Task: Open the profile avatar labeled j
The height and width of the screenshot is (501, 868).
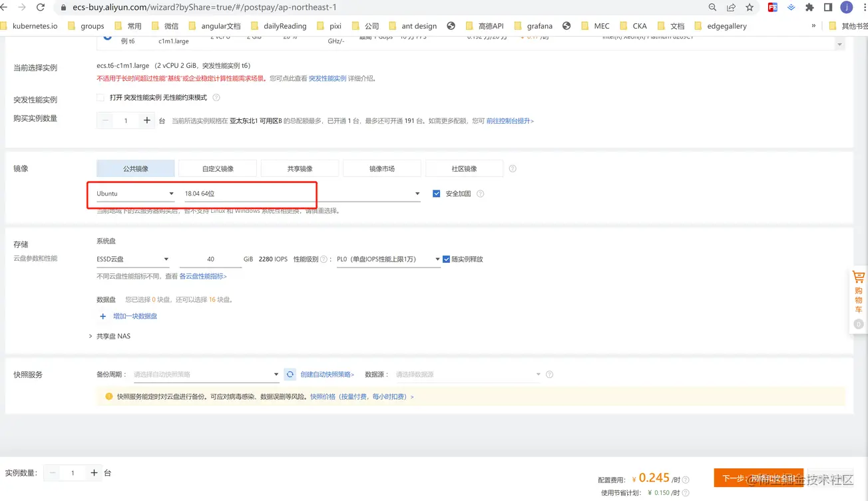Action: [x=847, y=7]
